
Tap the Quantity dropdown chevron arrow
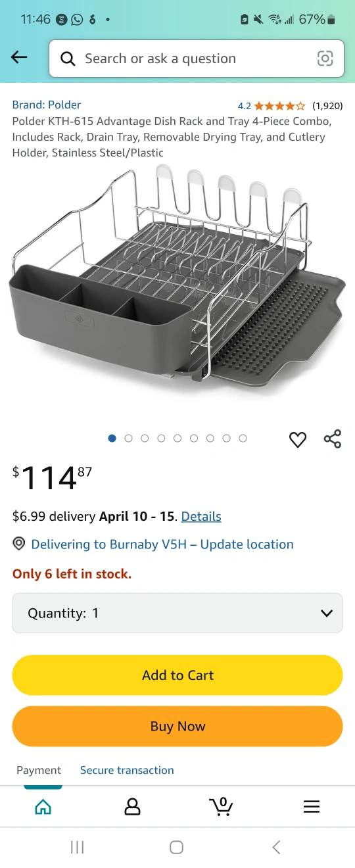[327, 614]
